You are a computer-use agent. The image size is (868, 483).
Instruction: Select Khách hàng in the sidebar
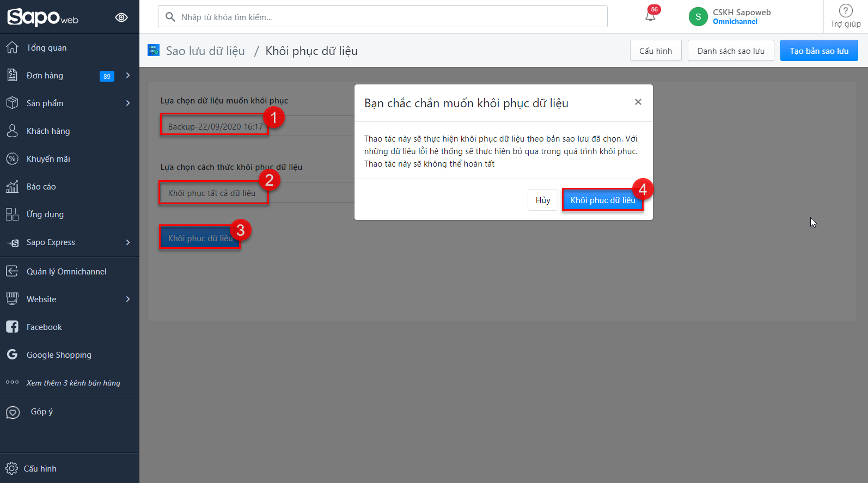point(48,131)
